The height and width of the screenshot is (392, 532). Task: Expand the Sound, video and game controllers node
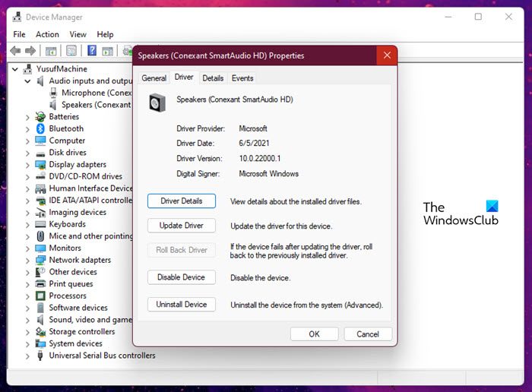[x=27, y=320]
